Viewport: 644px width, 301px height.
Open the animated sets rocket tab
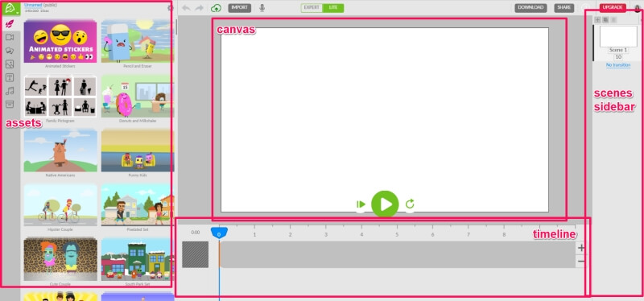coord(10,24)
